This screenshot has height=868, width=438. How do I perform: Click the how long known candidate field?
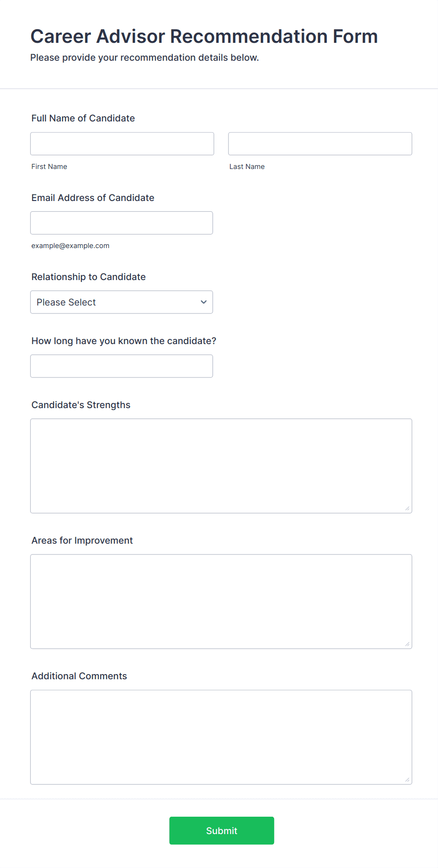point(122,366)
